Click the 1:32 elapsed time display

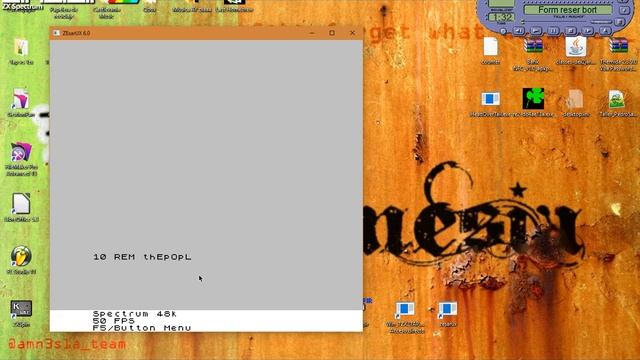pyautogui.click(x=501, y=17)
